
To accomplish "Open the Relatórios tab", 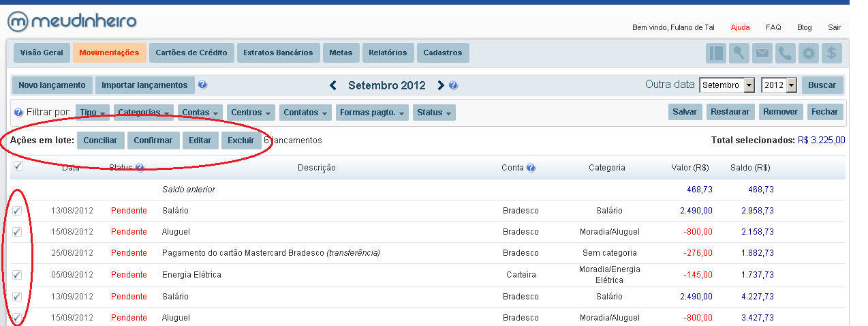I will 388,53.
